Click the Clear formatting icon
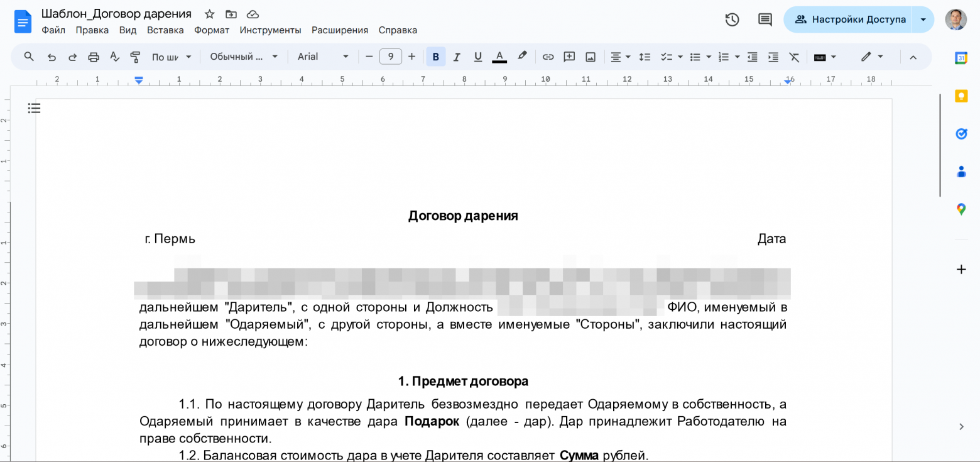This screenshot has height=462, width=980. point(794,57)
